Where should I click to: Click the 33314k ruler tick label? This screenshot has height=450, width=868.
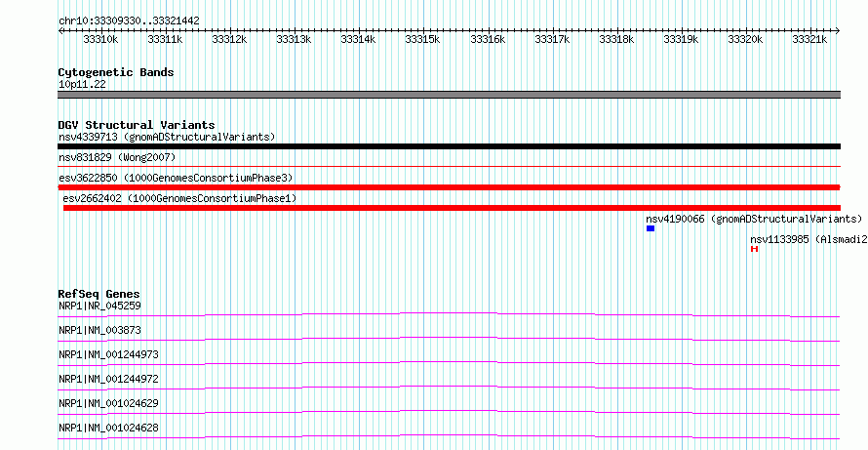359,39
